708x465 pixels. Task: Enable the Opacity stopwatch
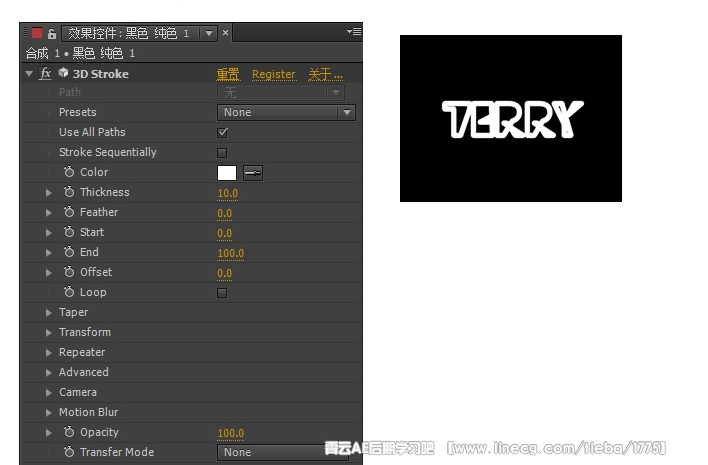point(69,432)
